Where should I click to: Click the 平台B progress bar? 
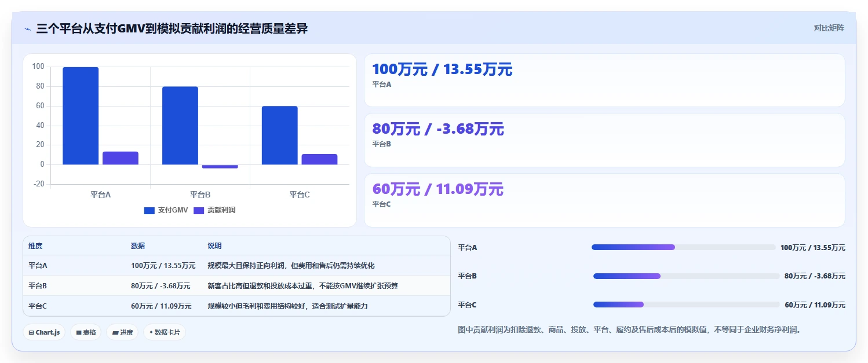(x=686, y=276)
